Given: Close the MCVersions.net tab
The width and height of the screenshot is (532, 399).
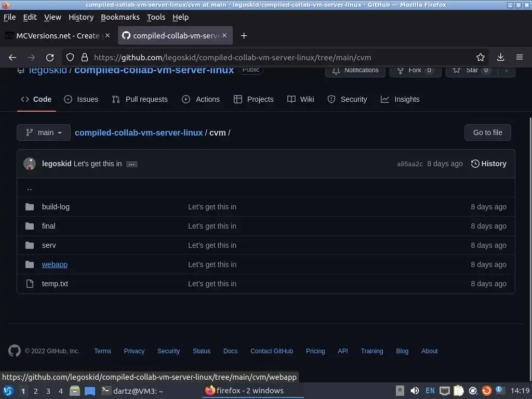Looking at the screenshot, I should pos(108,35).
